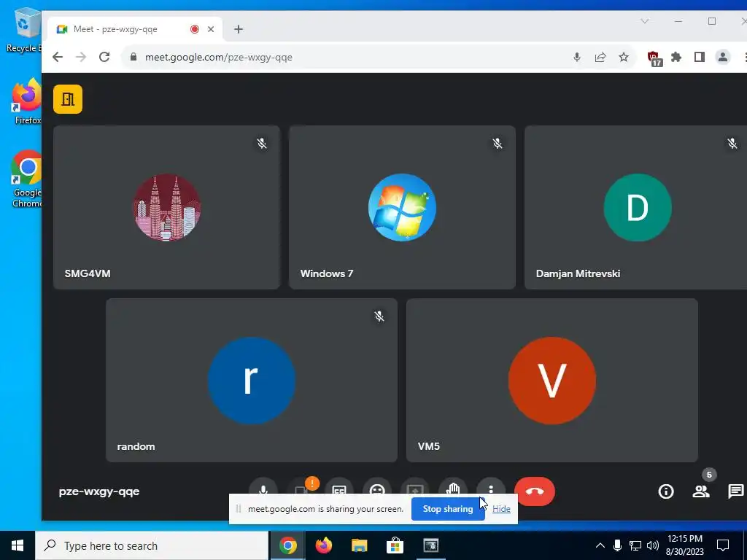The width and height of the screenshot is (747, 560).
Task: Open the Windows Start menu
Action: pyautogui.click(x=18, y=545)
